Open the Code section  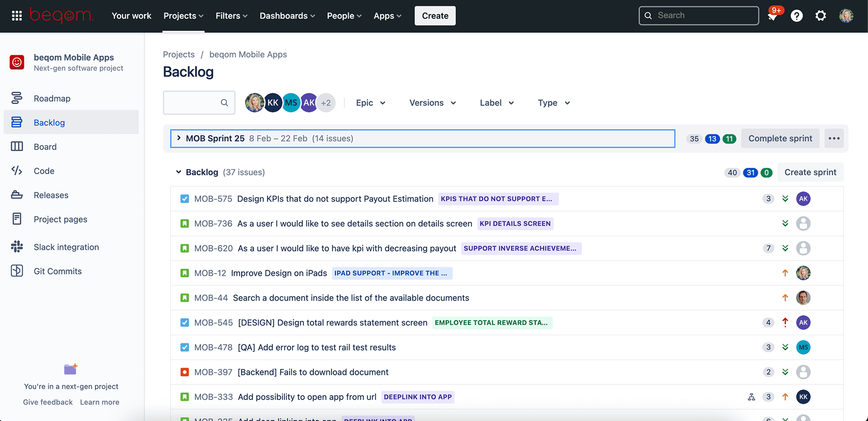point(43,170)
